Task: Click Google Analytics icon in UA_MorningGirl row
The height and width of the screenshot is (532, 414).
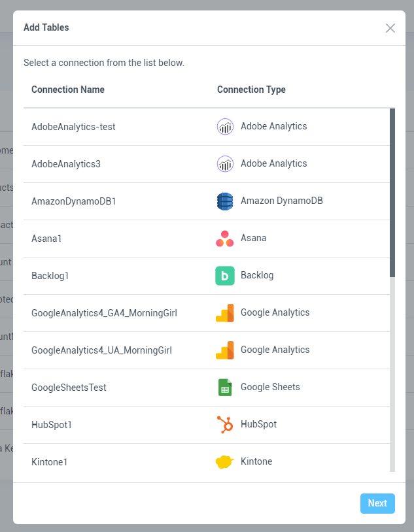Action: point(225,350)
